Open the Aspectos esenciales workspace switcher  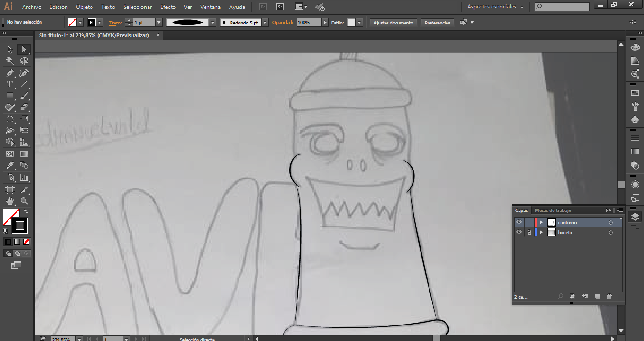[x=495, y=7]
